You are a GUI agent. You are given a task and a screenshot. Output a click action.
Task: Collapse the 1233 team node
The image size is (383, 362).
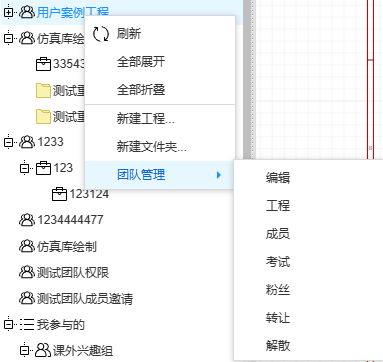[8, 142]
